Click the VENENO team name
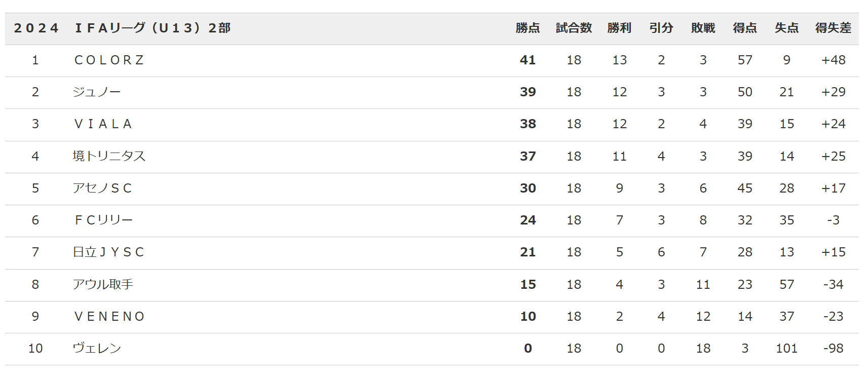868x377 pixels. pos(109,316)
